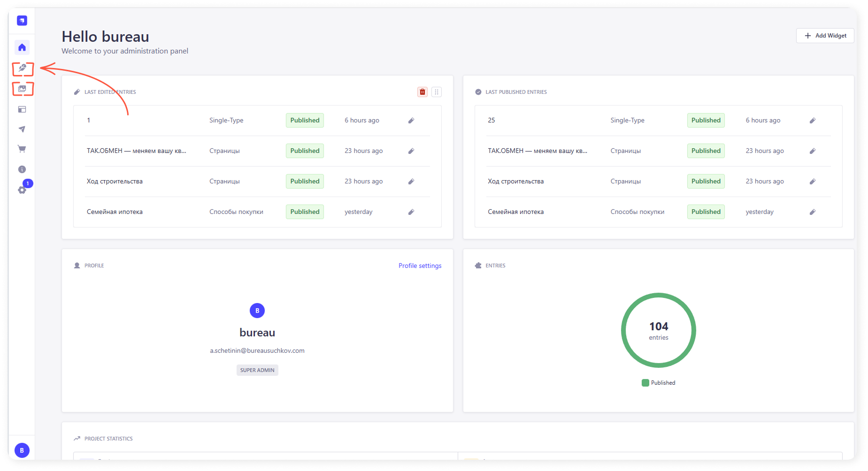This screenshot has height=471, width=868.
Task: Open the Content Manager feather icon
Action: [22, 68]
